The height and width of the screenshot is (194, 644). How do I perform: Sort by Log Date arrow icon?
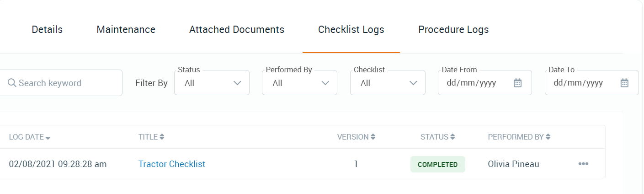(x=48, y=138)
